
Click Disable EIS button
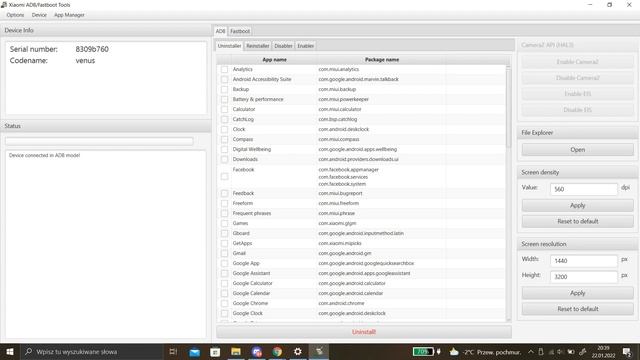[578, 110]
